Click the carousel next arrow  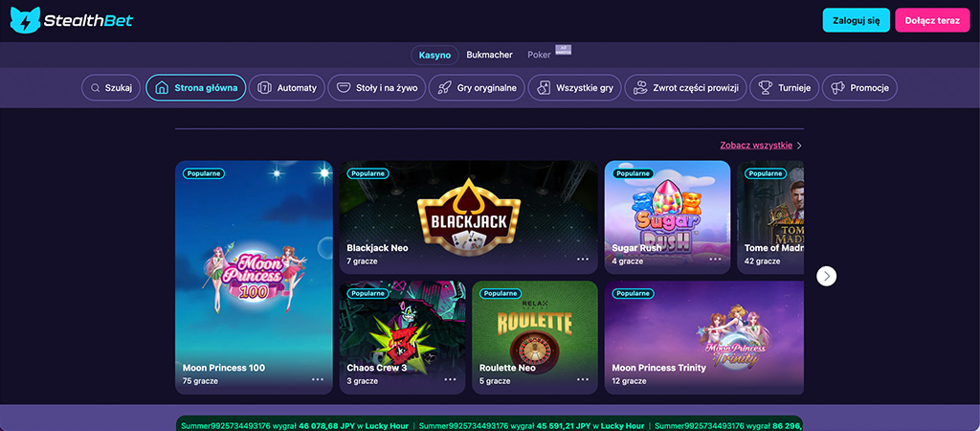click(x=826, y=276)
